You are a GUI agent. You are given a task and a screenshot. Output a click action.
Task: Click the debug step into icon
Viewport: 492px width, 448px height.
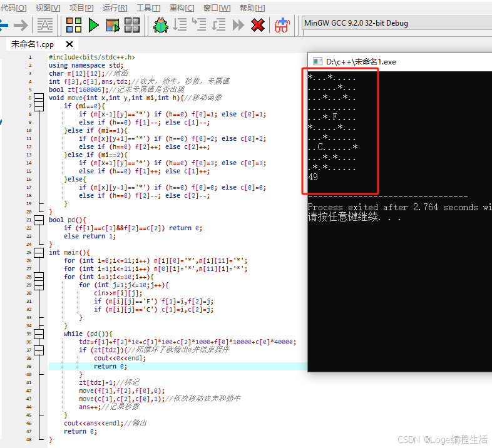(x=199, y=24)
